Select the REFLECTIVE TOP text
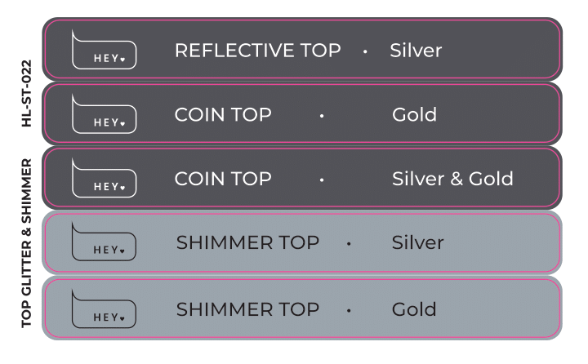The image size is (588, 364). point(257,51)
